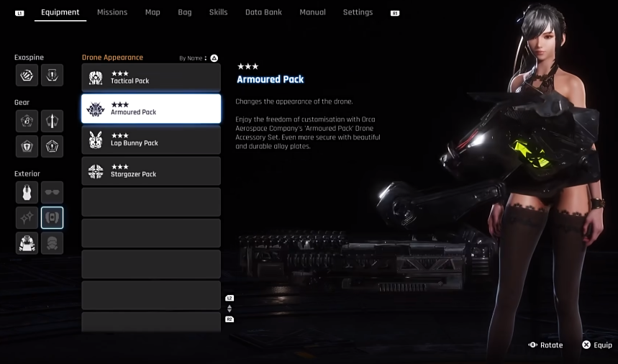Click the Exterior section label

click(x=27, y=174)
